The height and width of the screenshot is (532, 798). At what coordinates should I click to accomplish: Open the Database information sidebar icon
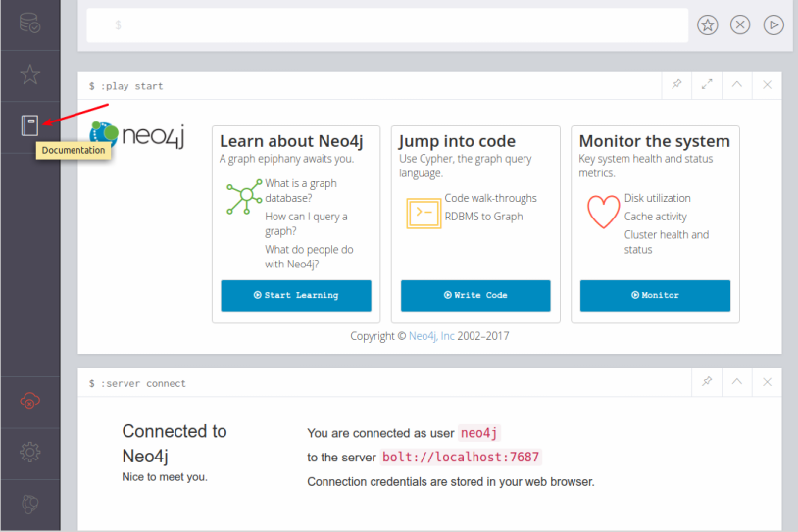[29, 23]
